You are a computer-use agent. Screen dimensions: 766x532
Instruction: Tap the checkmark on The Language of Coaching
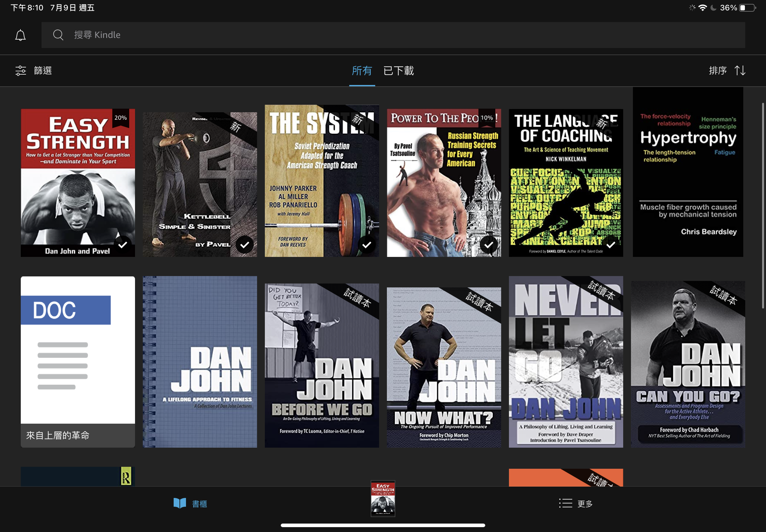click(x=611, y=245)
